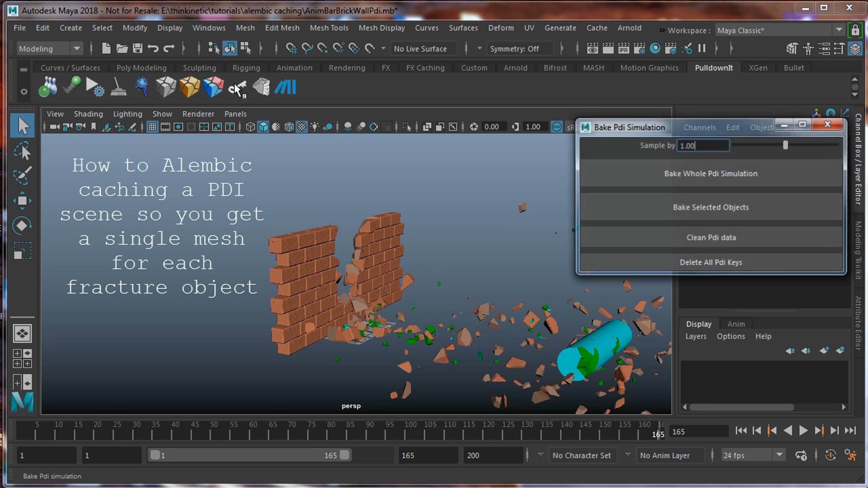
Task: Go to the start of playback range
Action: point(741,431)
